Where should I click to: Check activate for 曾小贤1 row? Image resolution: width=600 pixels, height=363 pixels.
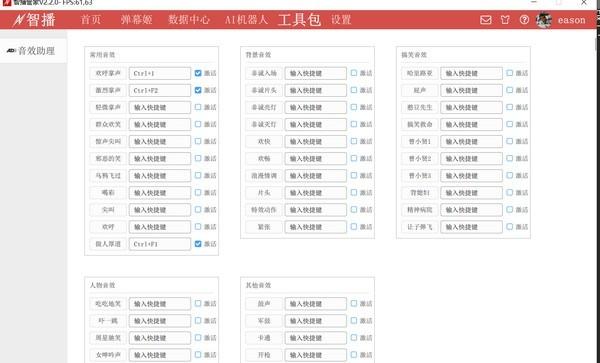pyautogui.click(x=509, y=141)
